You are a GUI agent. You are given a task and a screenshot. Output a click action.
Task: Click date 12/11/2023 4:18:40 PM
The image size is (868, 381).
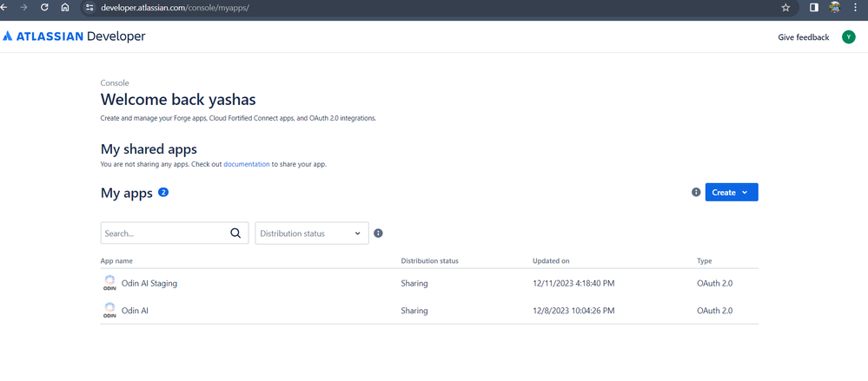(573, 283)
